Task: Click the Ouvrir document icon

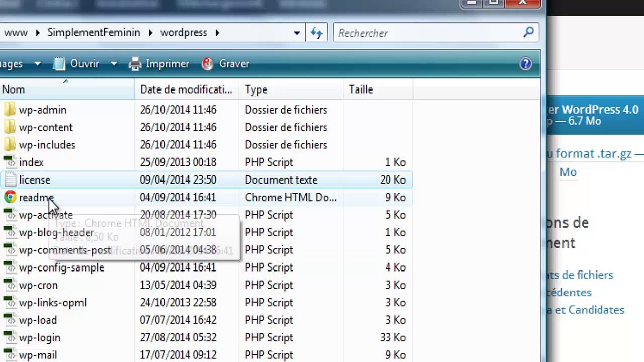Action: tap(59, 64)
